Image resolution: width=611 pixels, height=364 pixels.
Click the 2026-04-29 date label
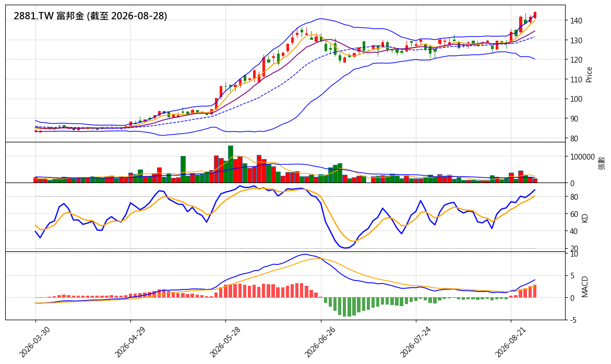pos(130,342)
